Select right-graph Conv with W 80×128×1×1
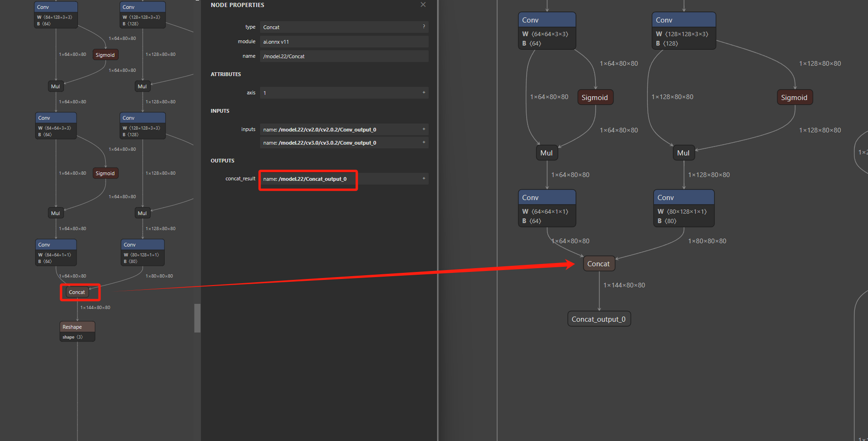 tap(684, 209)
